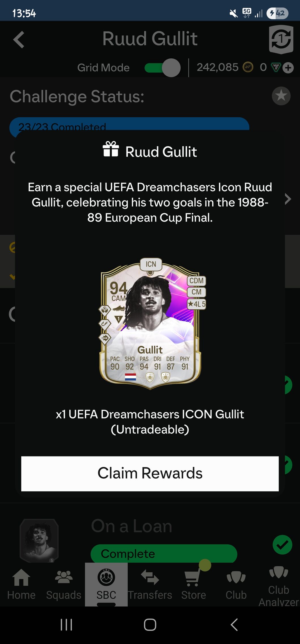This screenshot has width=300, height=644.
Task: Tap the On a Loan Gullit thumbnail
Action: tap(39, 541)
